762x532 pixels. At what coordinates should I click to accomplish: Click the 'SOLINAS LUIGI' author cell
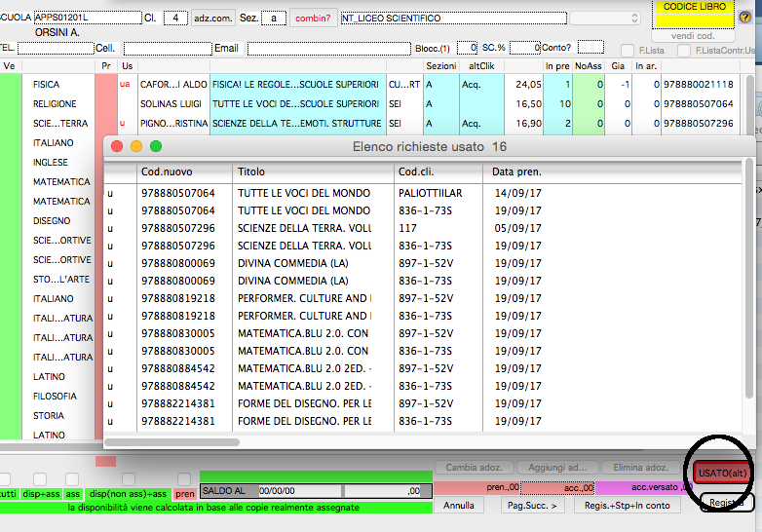pyautogui.click(x=174, y=104)
